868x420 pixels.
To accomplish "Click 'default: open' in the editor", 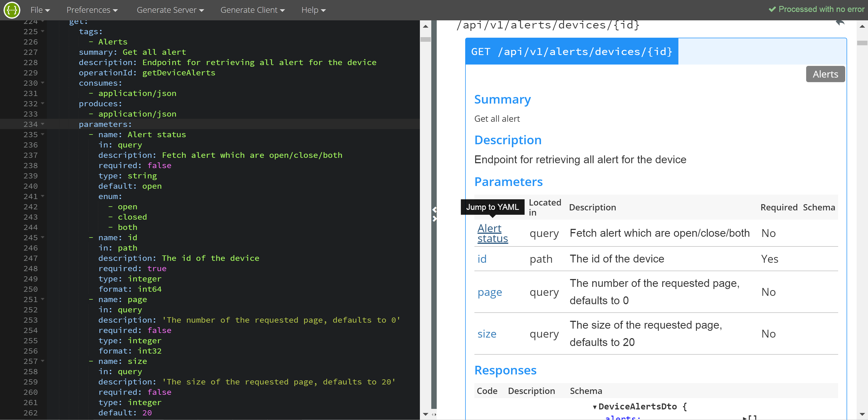I will point(130,186).
